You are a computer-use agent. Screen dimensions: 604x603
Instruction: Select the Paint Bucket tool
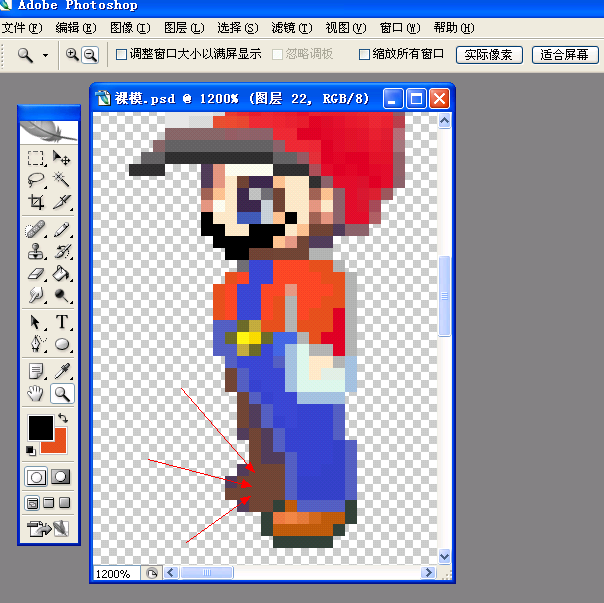(61, 274)
